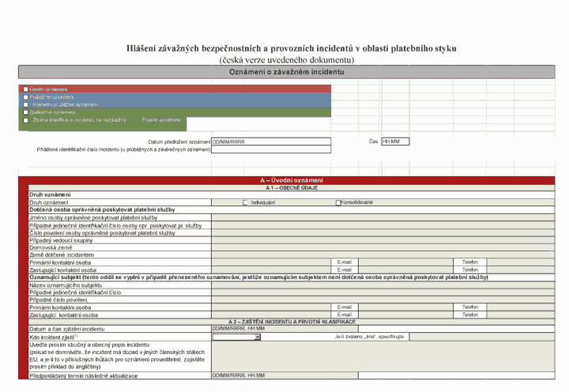The width and height of the screenshot is (569, 392).
Task: Click the Datum předložení oznámení date field
Action: point(271,141)
